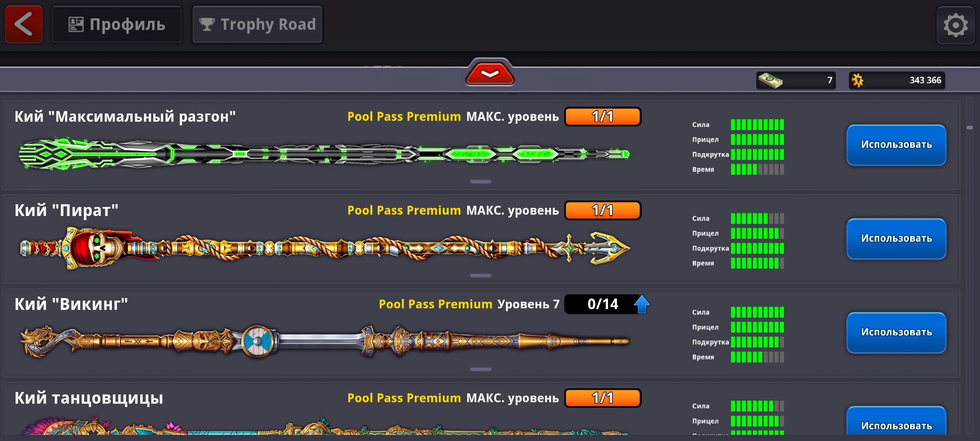Collapse panel with red chevron-down button
The width and height of the screenshot is (980, 441).
tap(490, 73)
